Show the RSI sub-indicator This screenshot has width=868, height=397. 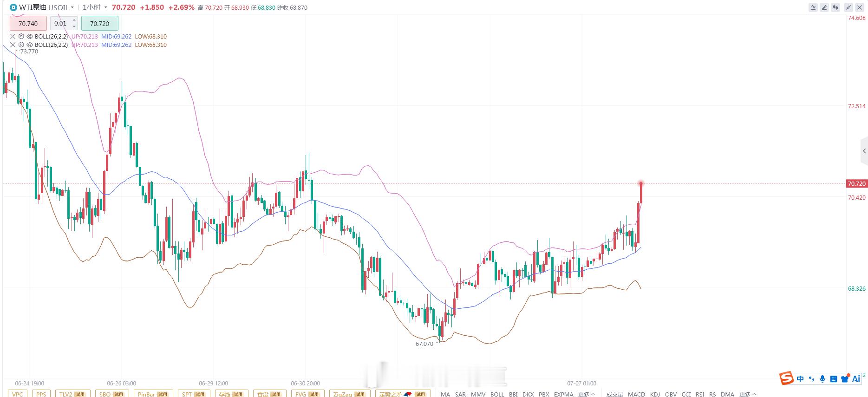pos(700,394)
